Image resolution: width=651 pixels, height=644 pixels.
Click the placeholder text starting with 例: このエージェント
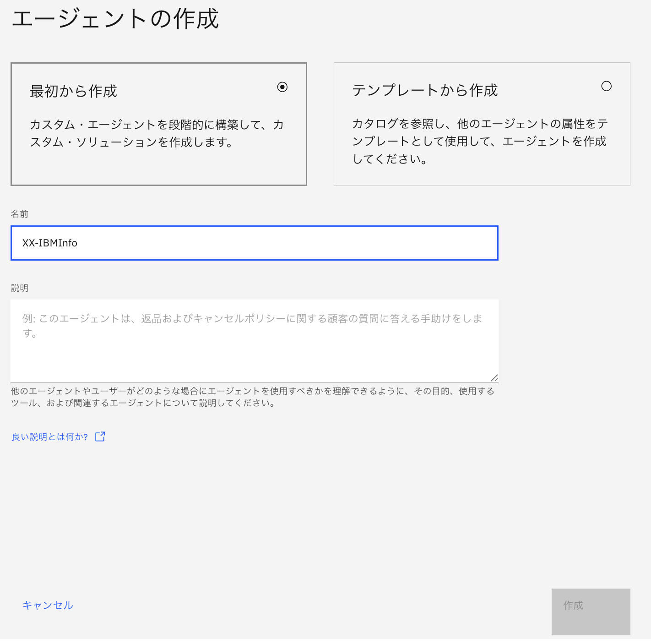[252, 319]
